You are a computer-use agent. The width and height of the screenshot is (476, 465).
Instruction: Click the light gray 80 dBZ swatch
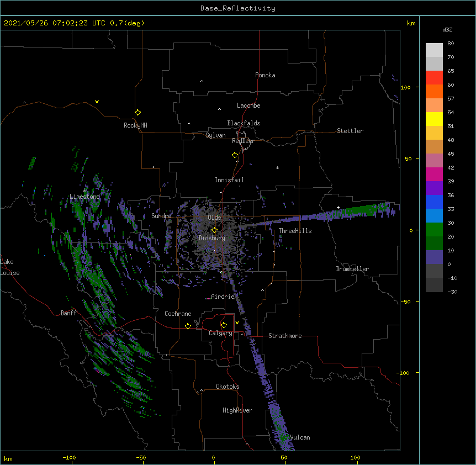434,50
